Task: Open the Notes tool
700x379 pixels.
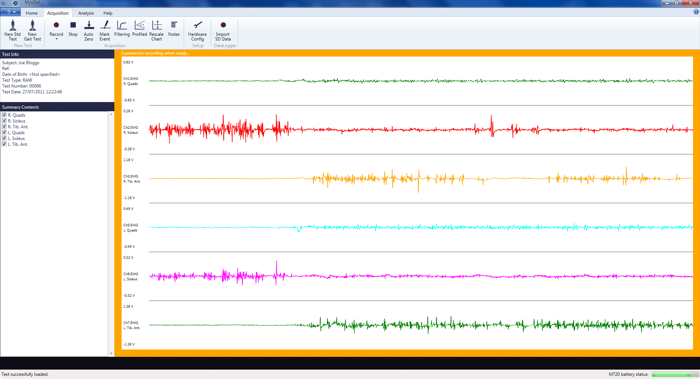Action: click(174, 28)
